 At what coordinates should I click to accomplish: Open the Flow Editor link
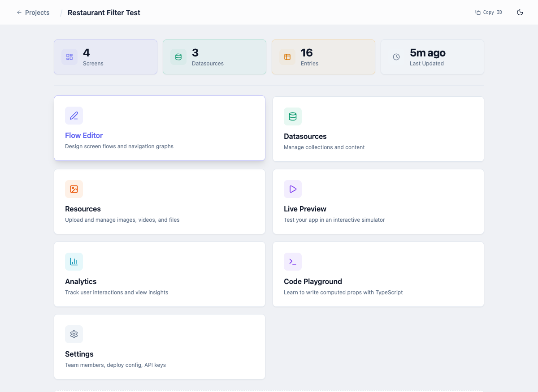(x=84, y=135)
